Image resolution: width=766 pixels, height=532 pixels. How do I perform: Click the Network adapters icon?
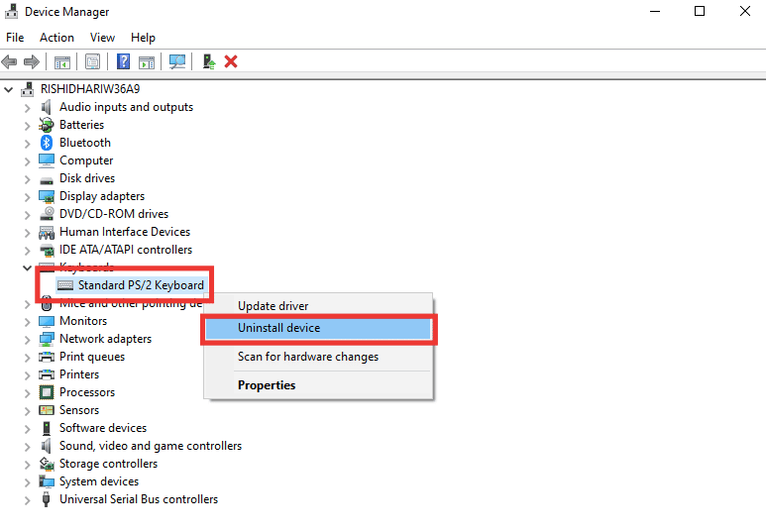[x=47, y=339]
